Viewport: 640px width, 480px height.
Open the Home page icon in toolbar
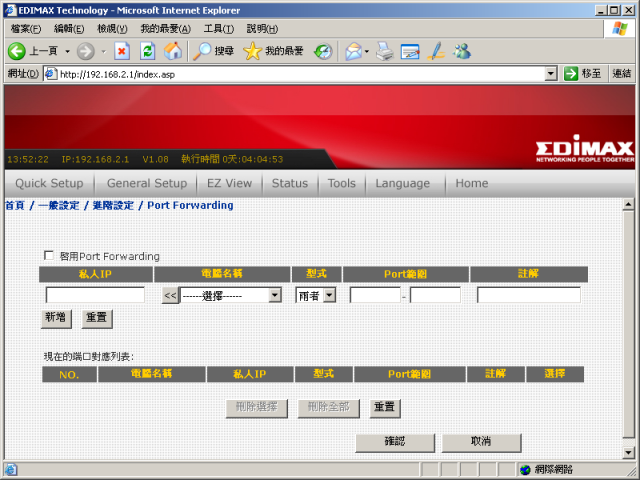point(173,51)
